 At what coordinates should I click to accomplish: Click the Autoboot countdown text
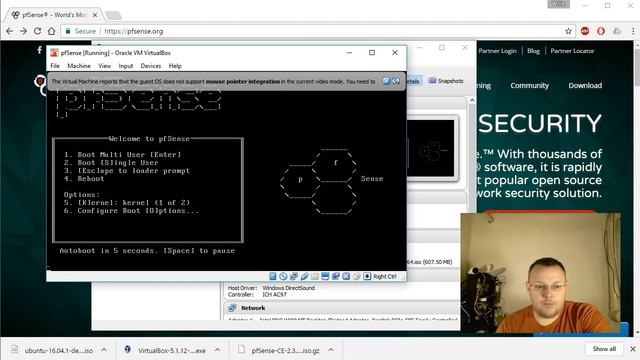147,251
